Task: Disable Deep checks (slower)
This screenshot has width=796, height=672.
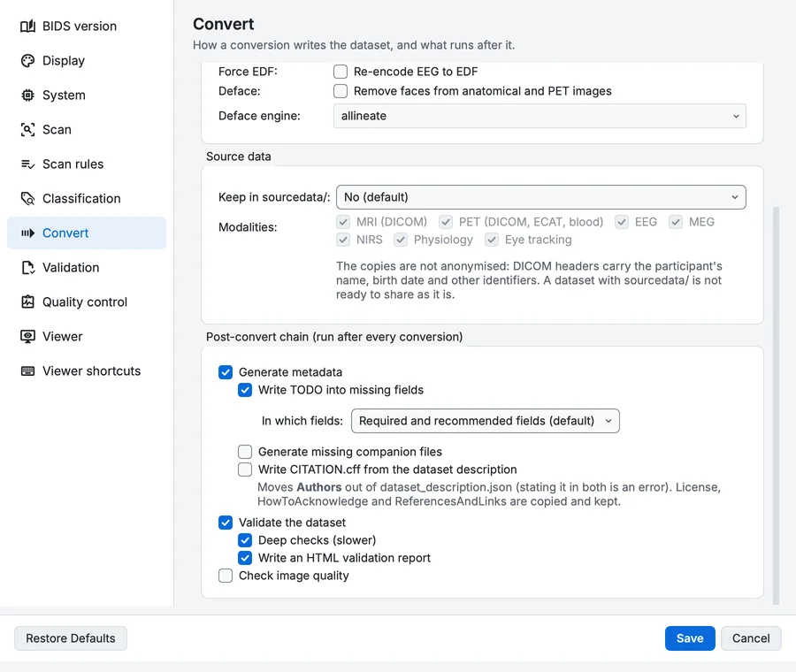Action: 245,540
